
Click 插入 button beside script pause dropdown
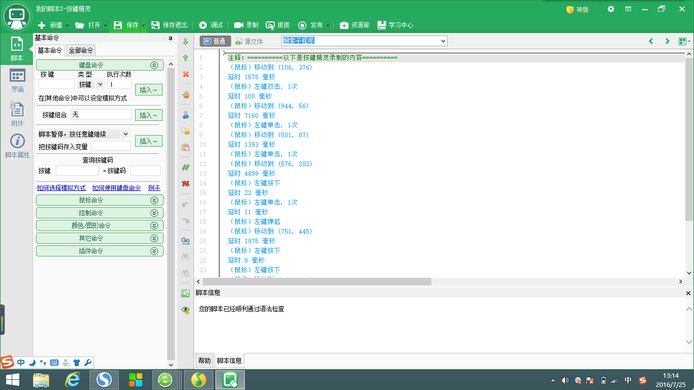pos(149,141)
